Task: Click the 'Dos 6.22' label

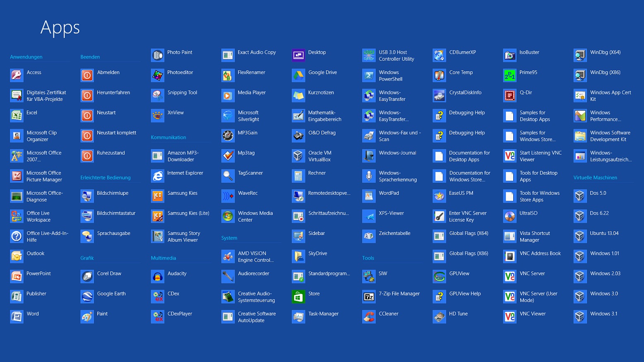Action: click(599, 213)
